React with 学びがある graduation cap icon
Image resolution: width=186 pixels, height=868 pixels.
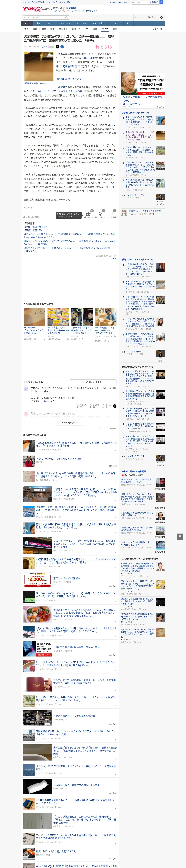(89, 214)
